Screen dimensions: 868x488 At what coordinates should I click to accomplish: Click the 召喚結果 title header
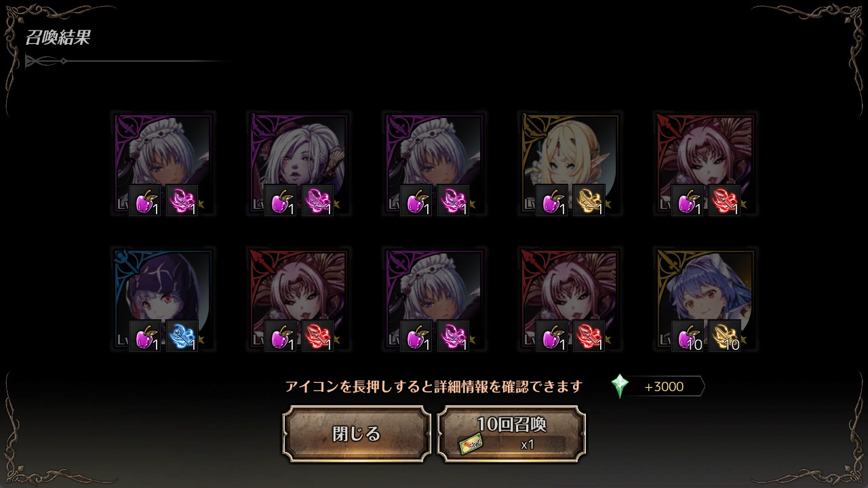point(58,37)
